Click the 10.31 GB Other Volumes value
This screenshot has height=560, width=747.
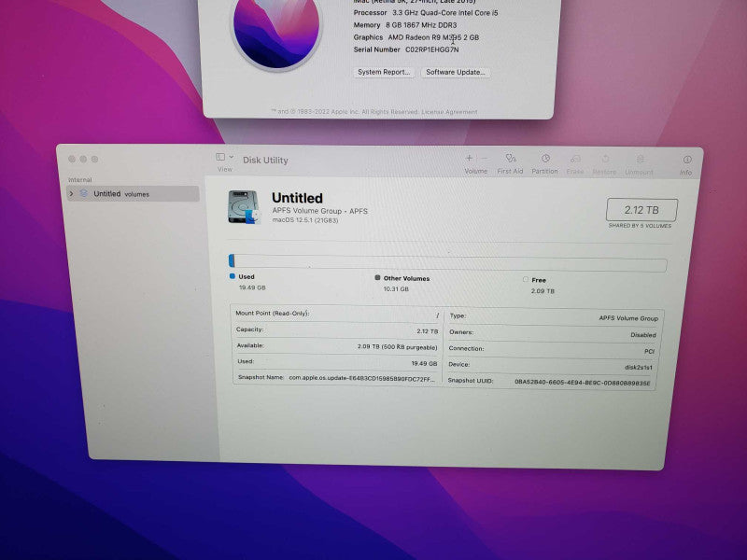(396, 289)
